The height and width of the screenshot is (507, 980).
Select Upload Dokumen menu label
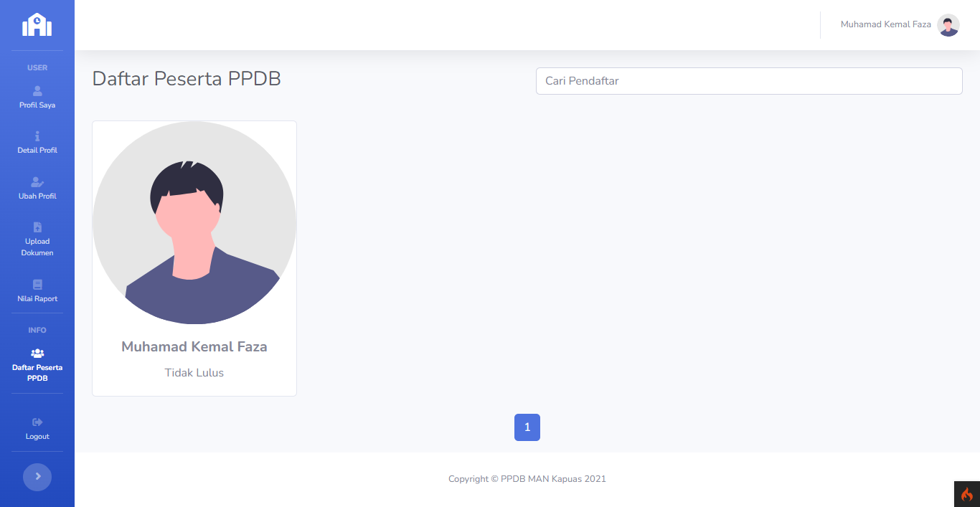coord(37,247)
